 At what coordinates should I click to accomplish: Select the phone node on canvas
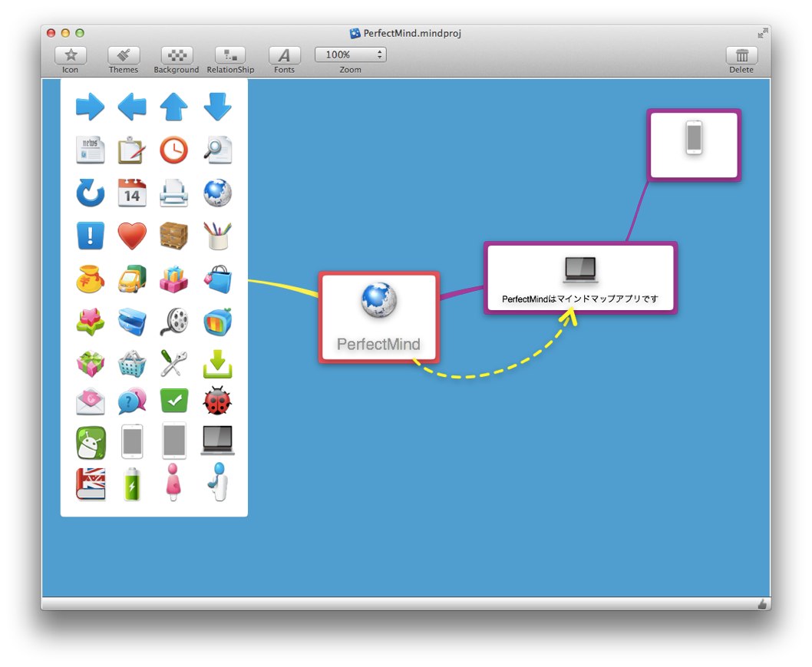tap(694, 144)
